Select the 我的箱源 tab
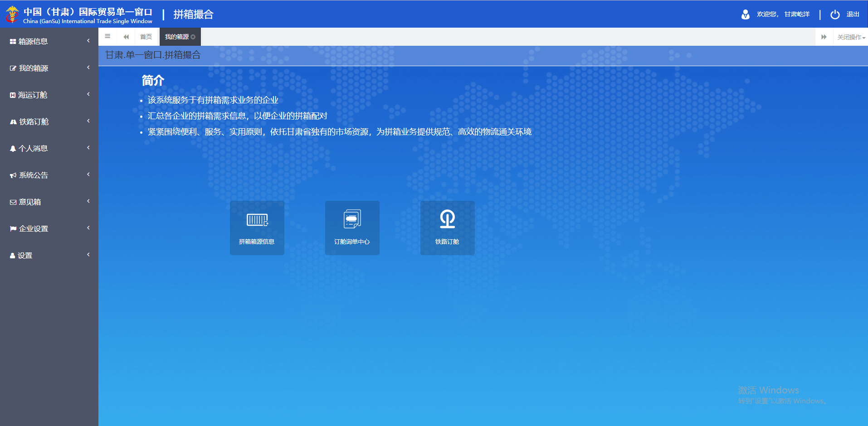The image size is (868, 426). [176, 37]
